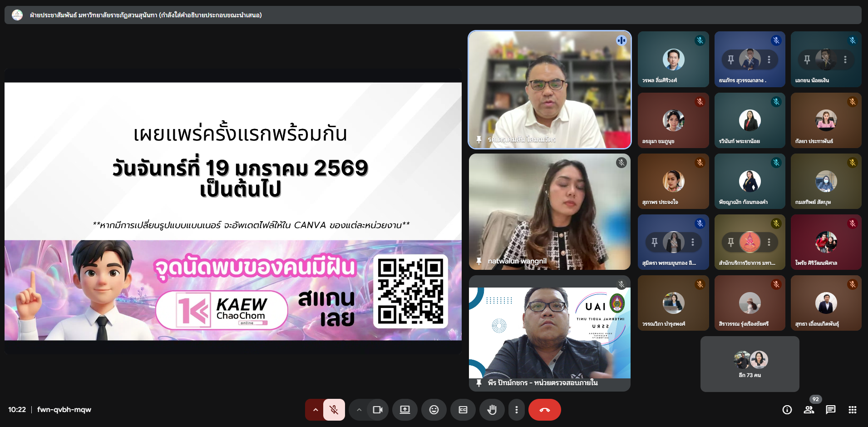
Task: Open the chat panel
Action: 831,410
